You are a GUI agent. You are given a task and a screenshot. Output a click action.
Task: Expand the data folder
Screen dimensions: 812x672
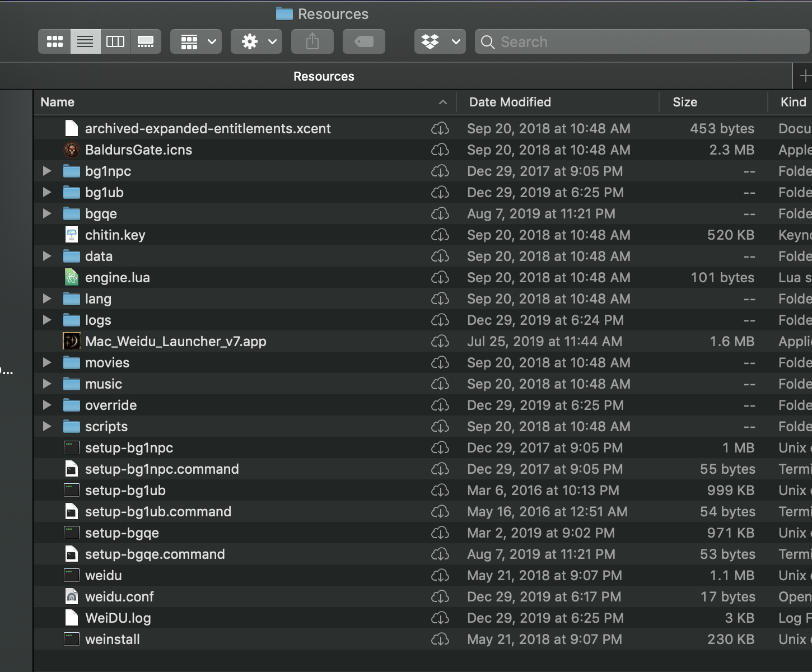click(47, 256)
